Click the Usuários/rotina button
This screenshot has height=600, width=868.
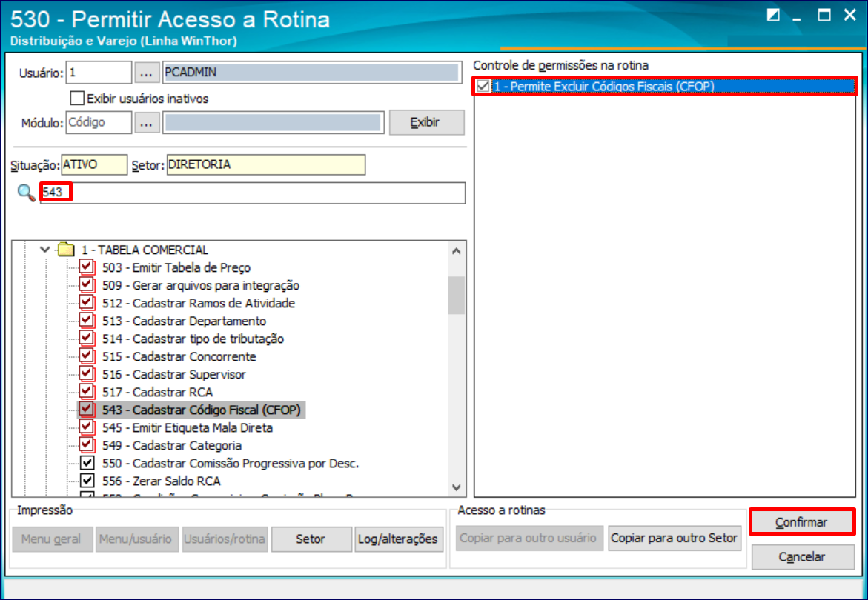coord(225,539)
